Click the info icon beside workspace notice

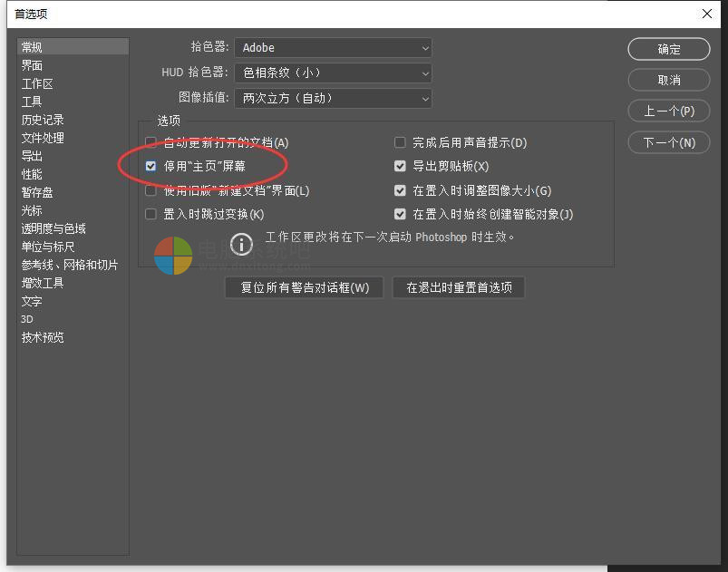click(241, 244)
